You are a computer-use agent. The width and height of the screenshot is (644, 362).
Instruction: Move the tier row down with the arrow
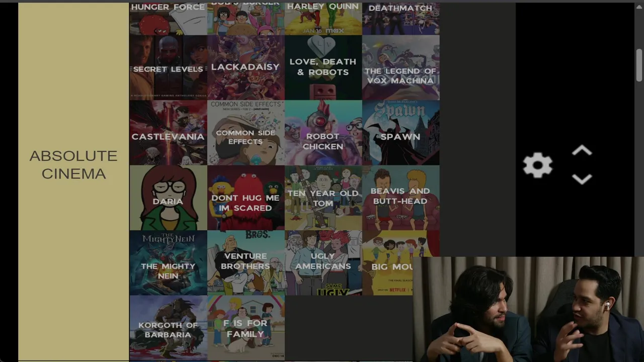click(582, 179)
